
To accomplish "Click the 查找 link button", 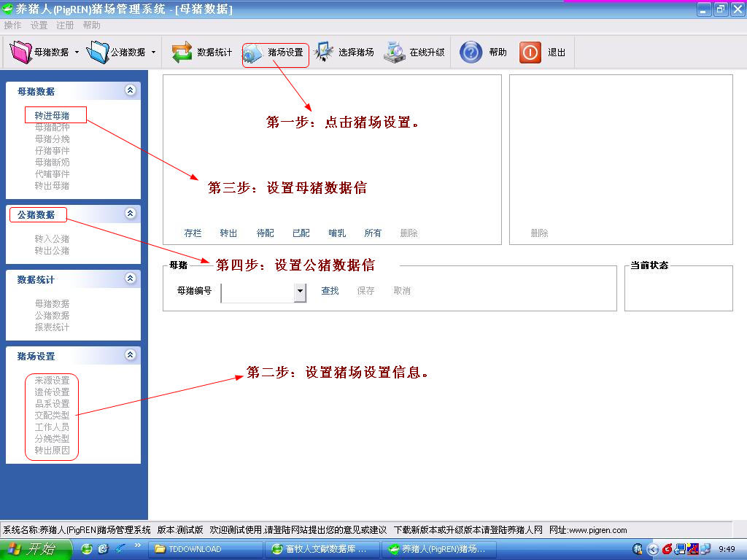I will pos(330,291).
